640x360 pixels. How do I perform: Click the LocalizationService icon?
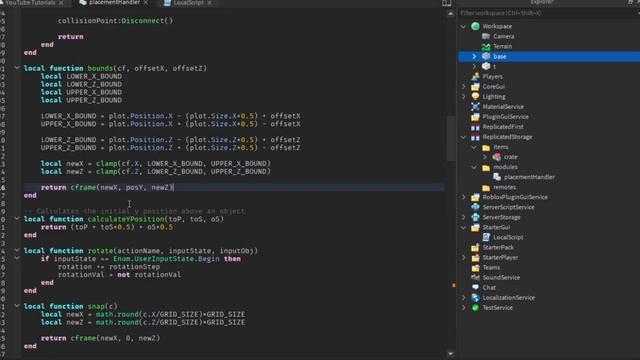[475, 298]
